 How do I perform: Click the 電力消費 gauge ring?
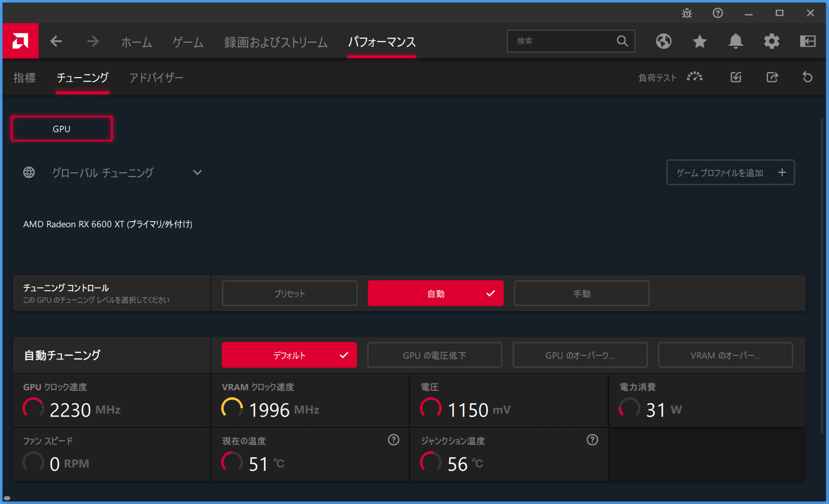click(629, 408)
